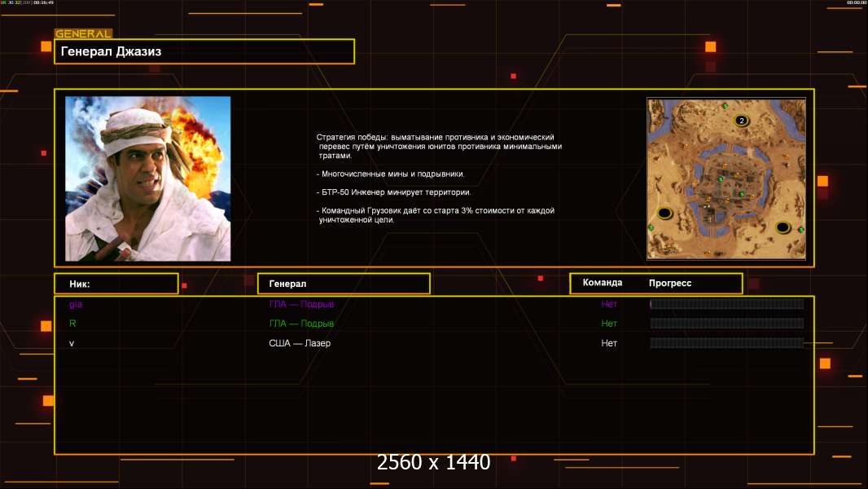The width and height of the screenshot is (868, 489).
Task: Click the loading progress bar for player v
Action: pyautogui.click(x=726, y=343)
